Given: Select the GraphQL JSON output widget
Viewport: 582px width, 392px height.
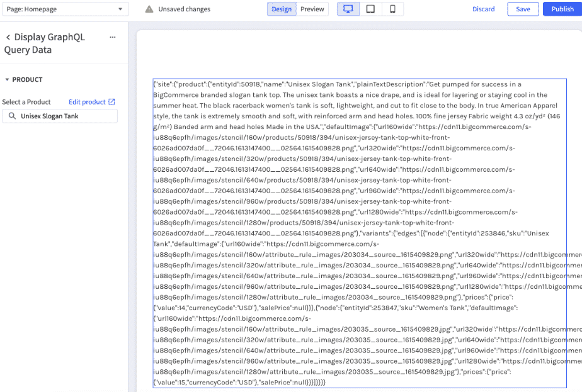Looking at the screenshot, I should pos(359,233).
